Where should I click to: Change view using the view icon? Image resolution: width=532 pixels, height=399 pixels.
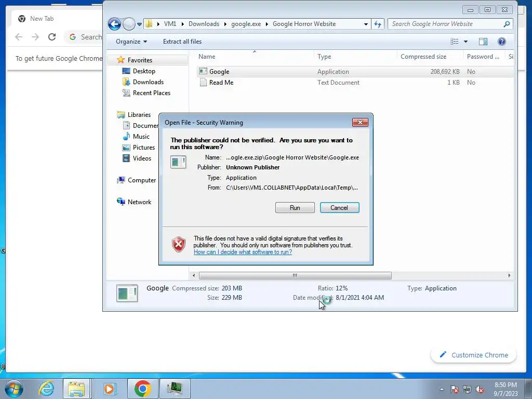(x=454, y=42)
